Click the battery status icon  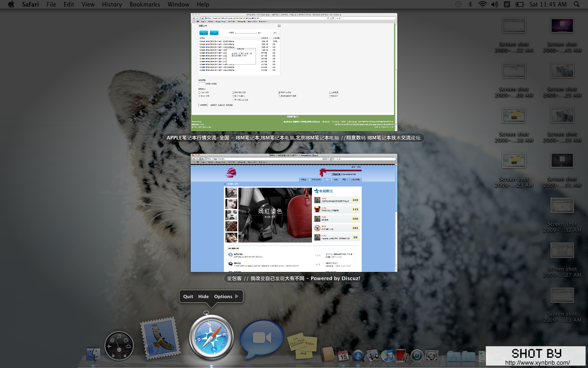coord(520,4)
